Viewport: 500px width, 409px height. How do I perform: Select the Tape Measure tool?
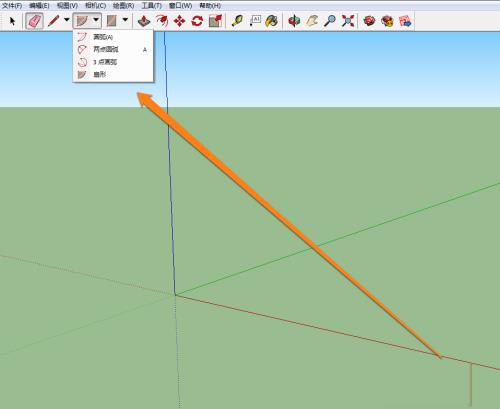point(237,21)
